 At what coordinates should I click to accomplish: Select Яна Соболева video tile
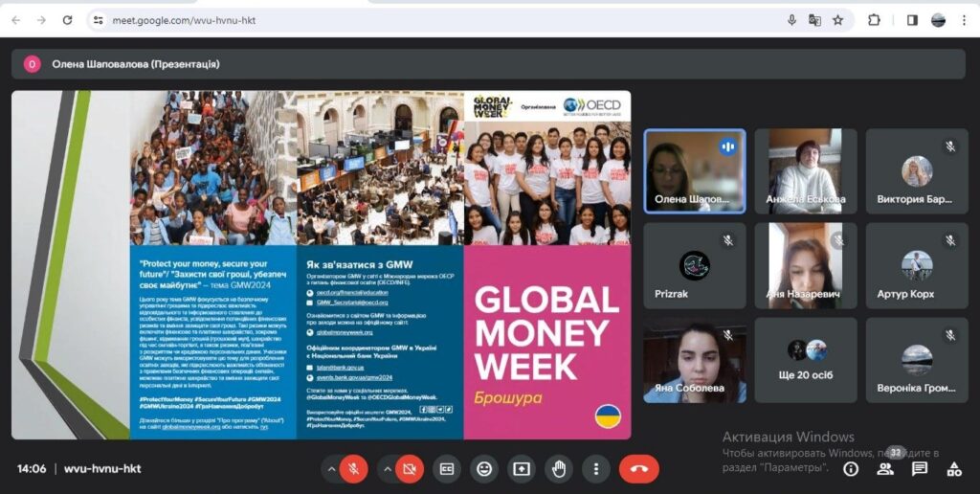695,360
